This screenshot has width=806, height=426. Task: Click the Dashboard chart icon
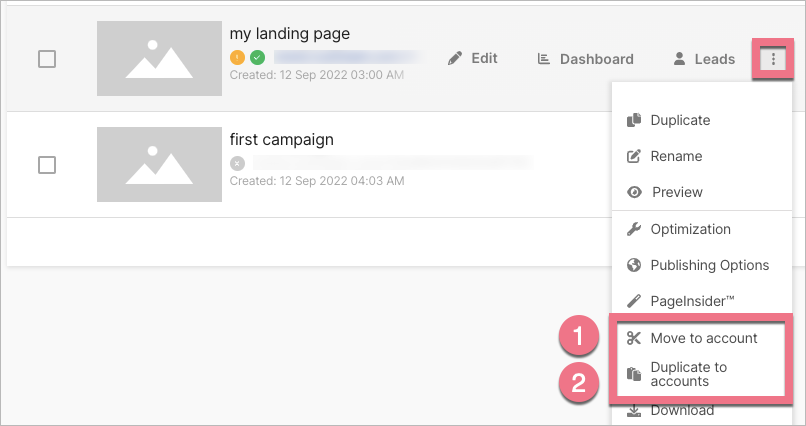pos(544,59)
